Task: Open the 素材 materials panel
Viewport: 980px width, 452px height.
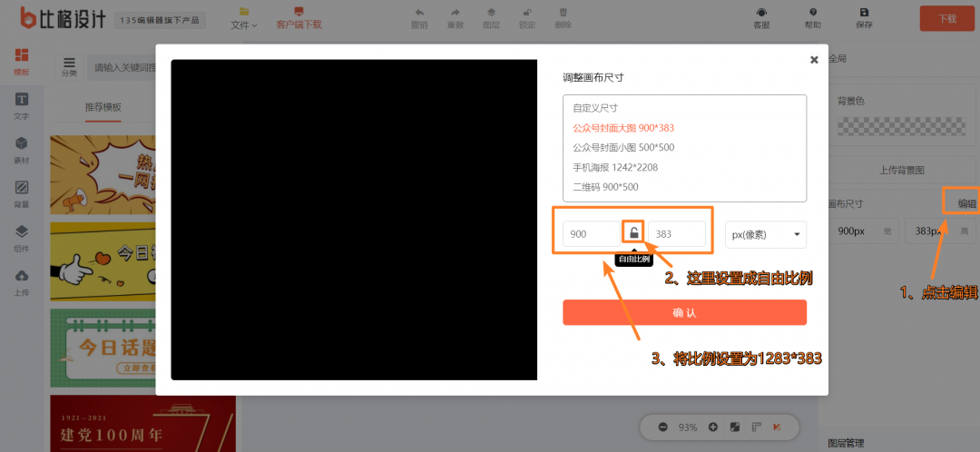Action: click(x=21, y=149)
